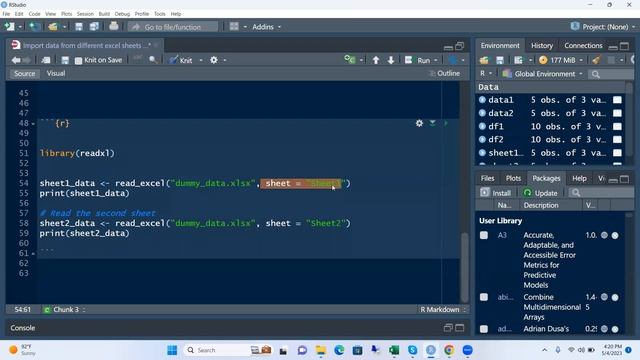Switch to the History tab
Screen dimensions: 640x360
(x=542, y=46)
